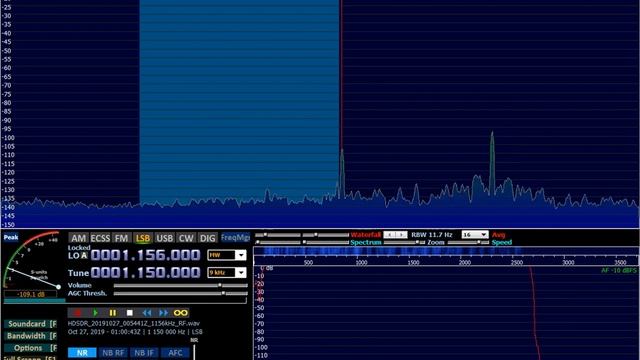Open Bandwidth settings button
The height and width of the screenshot is (360, 640).
coord(30,336)
